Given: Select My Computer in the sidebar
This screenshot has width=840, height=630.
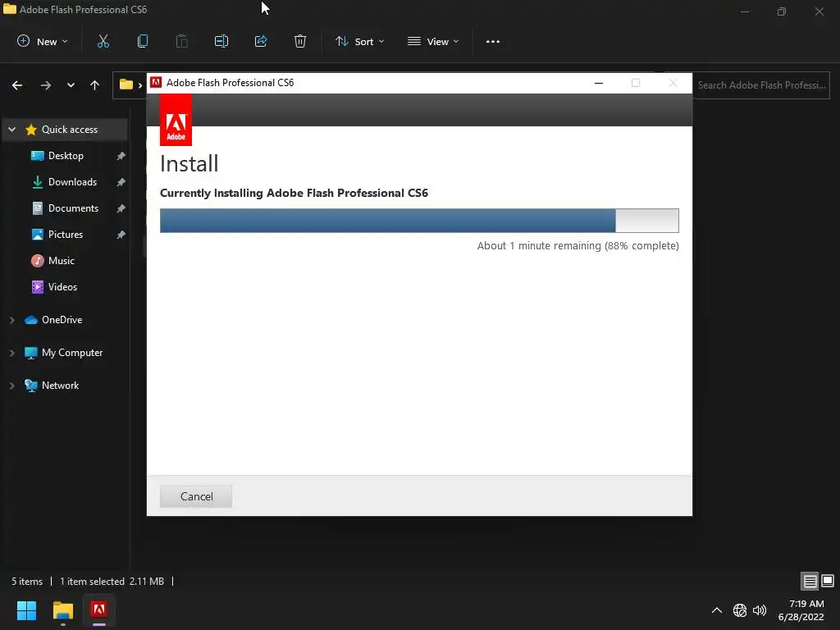Looking at the screenshot, I should point(72,353).
